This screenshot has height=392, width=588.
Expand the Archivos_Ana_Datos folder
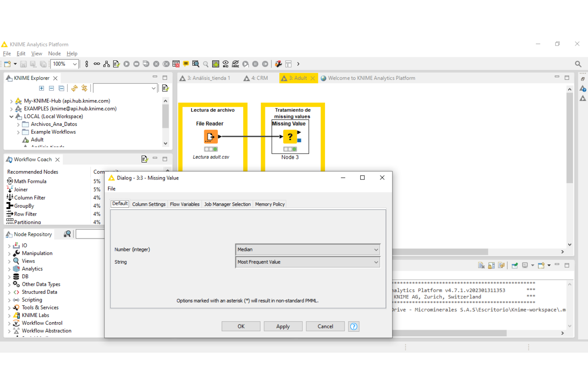click(x=18, y=124)
